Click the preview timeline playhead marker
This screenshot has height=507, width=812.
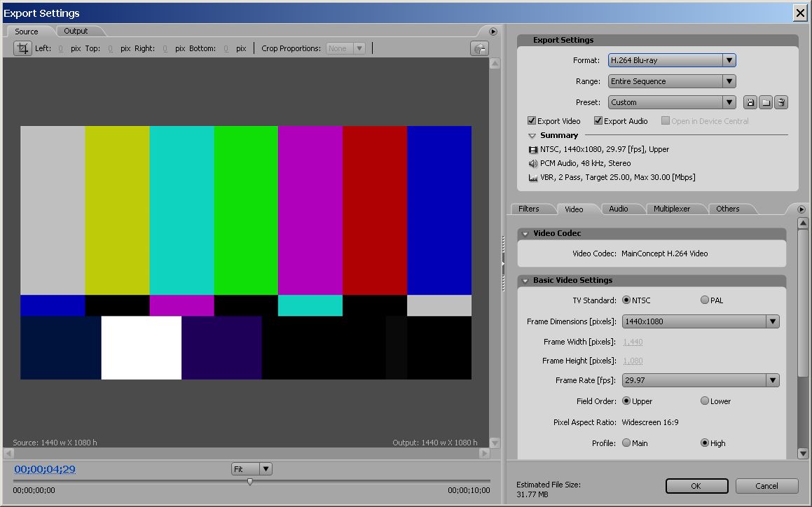(x=250, y=482)
